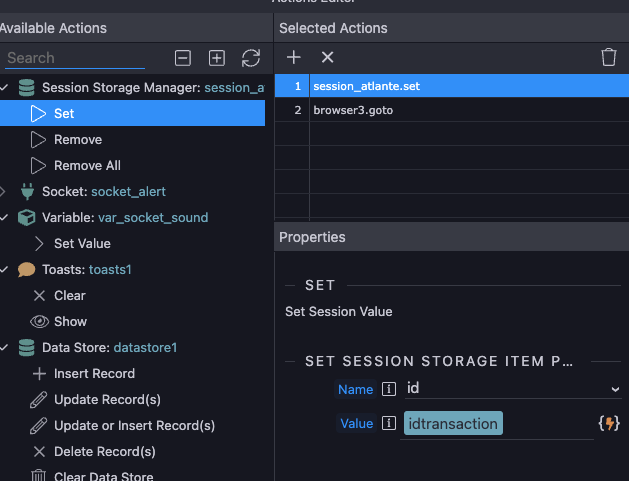Click the pencil icon beside Update Record(s)
Viewport: 629px width, 481px height.
[39, 400]
